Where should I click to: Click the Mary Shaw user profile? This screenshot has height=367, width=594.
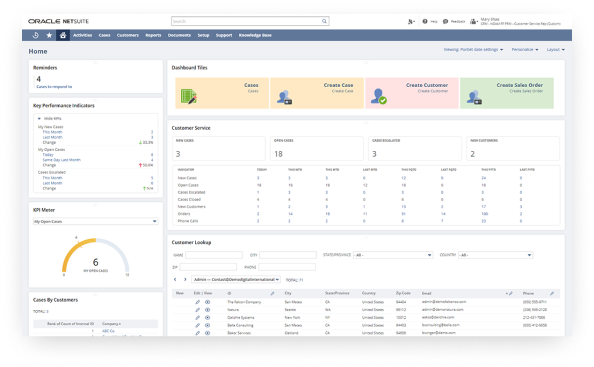[520, 22]
